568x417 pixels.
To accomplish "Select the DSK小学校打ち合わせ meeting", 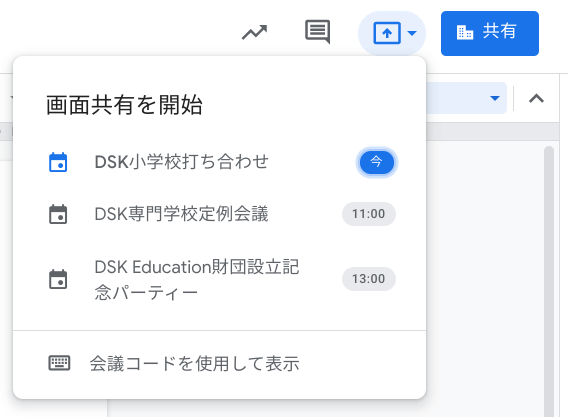I will coord(220,162).
